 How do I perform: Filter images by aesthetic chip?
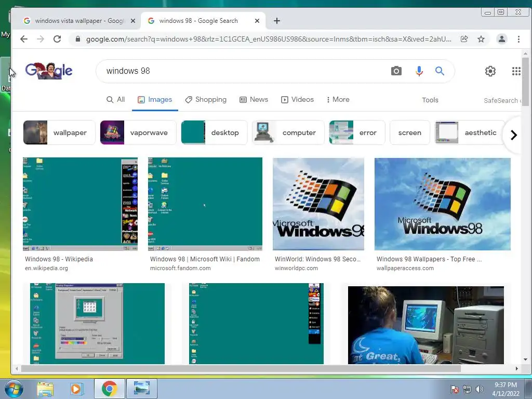(x=470, y=132)
